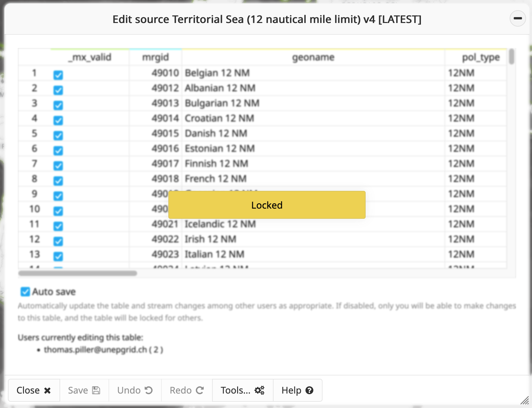Viewport: 532px width, 408px height.
Task: Minimize the edit source dialog
Action: tap(518, 18)
